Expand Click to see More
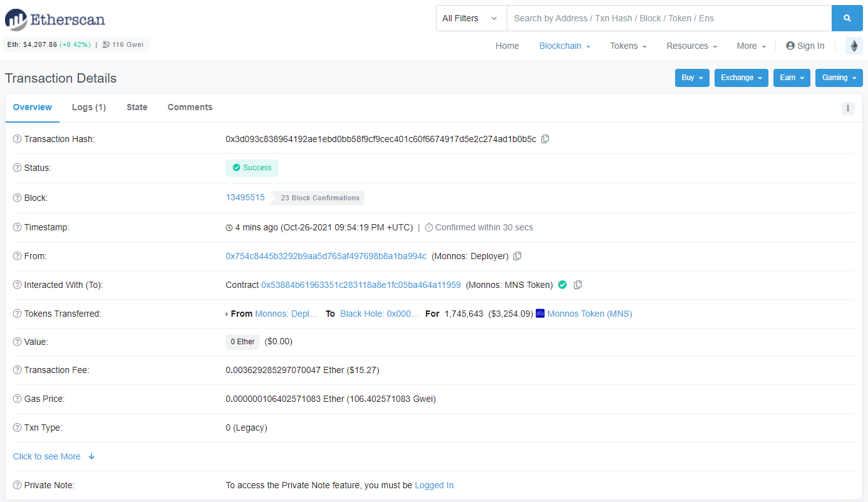868x502 pixels. tap(54, 456)
